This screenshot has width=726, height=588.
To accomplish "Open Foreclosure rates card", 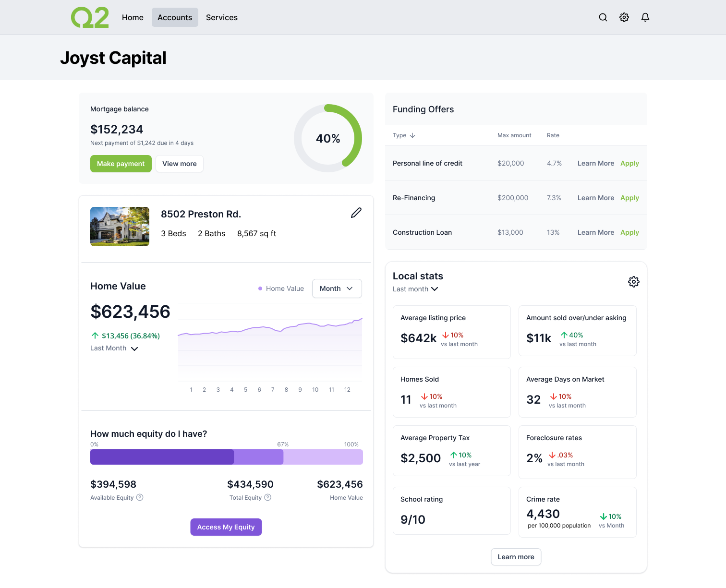I will point(578,452).
